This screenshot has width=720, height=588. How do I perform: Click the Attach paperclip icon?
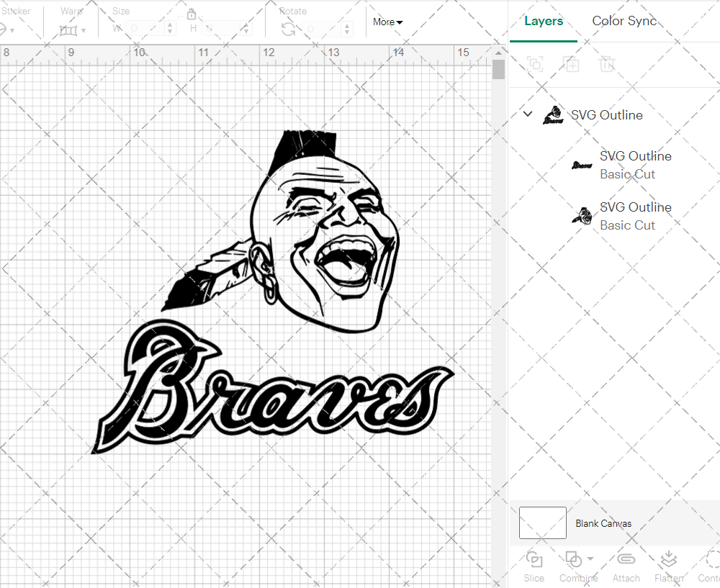coord(626,560)
